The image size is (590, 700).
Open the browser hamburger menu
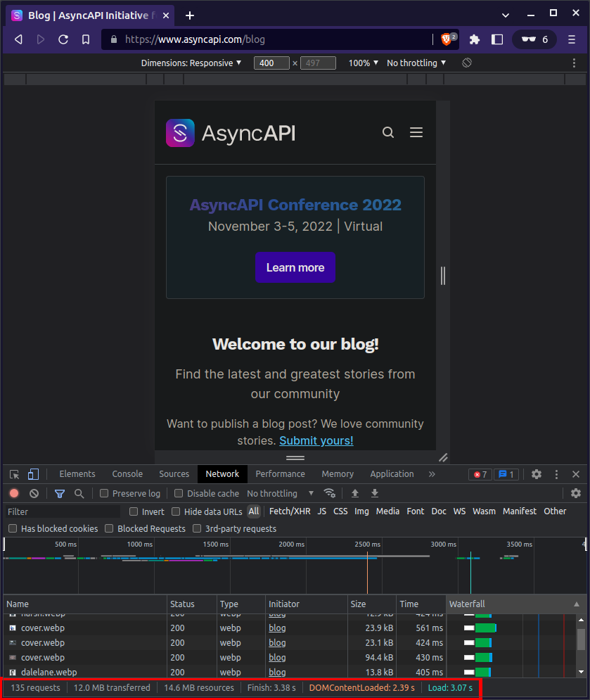(x=572, y=39)
